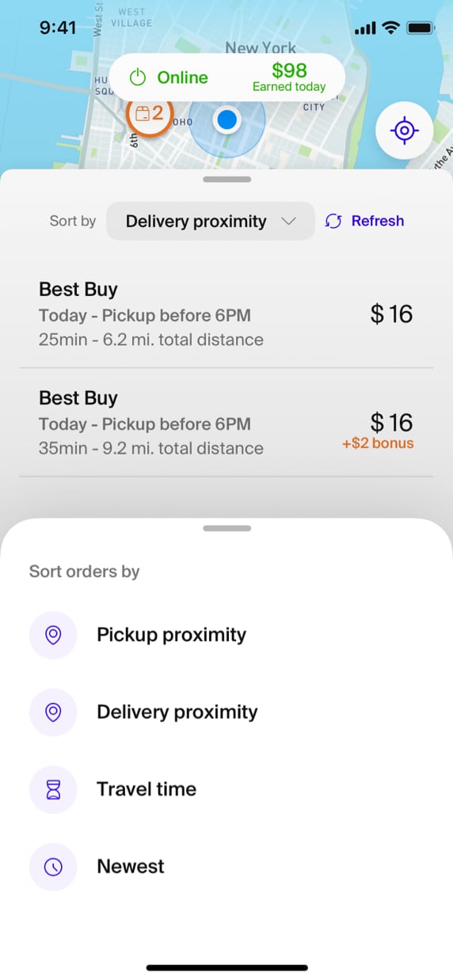Open the Delivery proximity sort dropdown
Screen dimensions: 453x980
(211, 222)
